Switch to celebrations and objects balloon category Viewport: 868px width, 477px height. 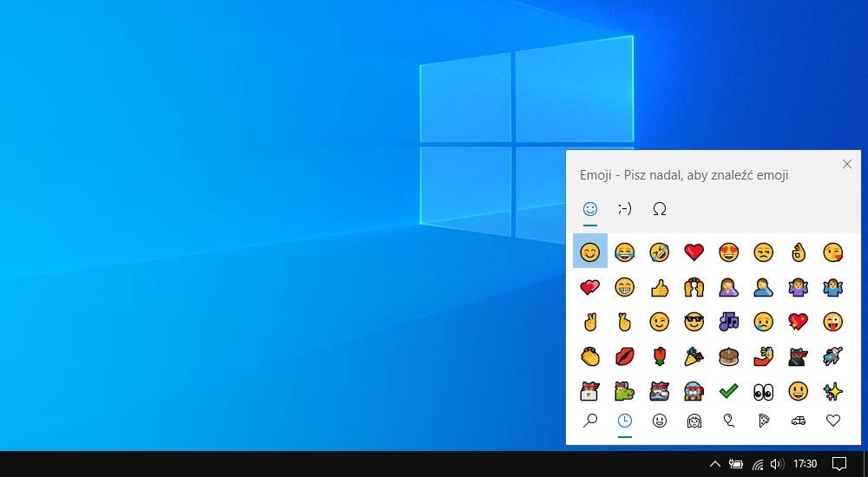coord(728,421)
